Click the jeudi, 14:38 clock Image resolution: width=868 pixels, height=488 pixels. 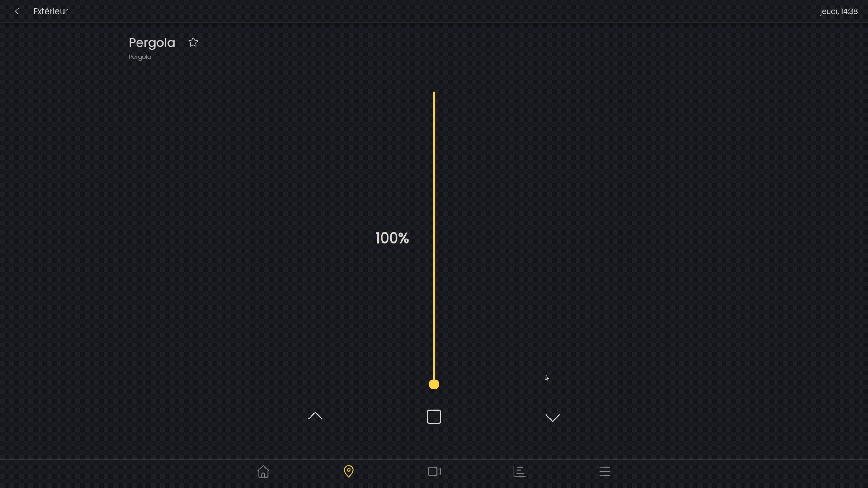coord(839,11)
